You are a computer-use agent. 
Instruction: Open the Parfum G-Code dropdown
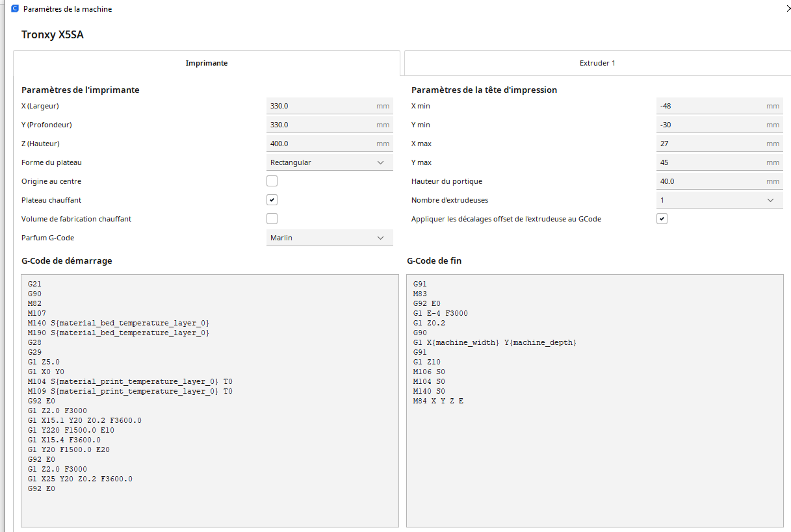coord(330,238)
